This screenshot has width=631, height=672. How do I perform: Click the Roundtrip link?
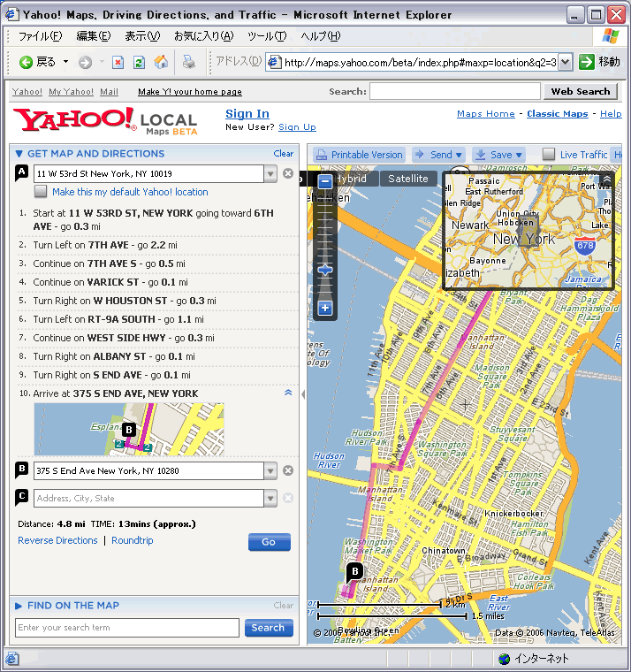click(132, 540)
